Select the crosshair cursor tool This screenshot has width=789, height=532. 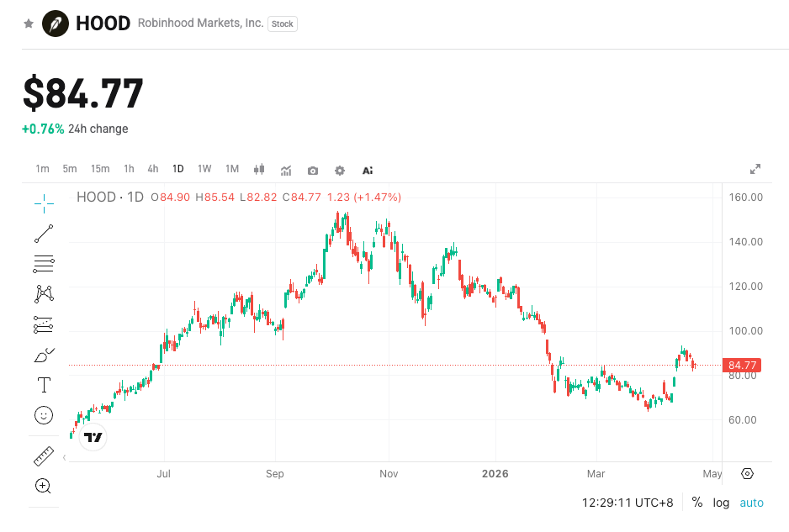click(x=42, y=203)
